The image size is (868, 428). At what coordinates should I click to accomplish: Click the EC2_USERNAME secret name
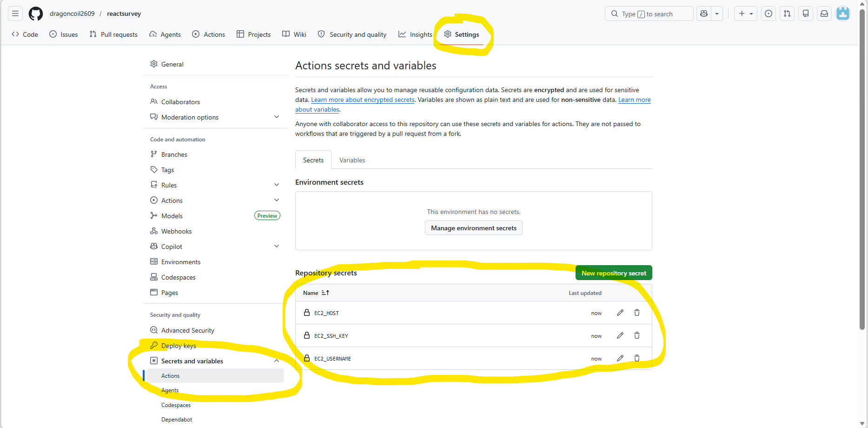pos(332,359)
